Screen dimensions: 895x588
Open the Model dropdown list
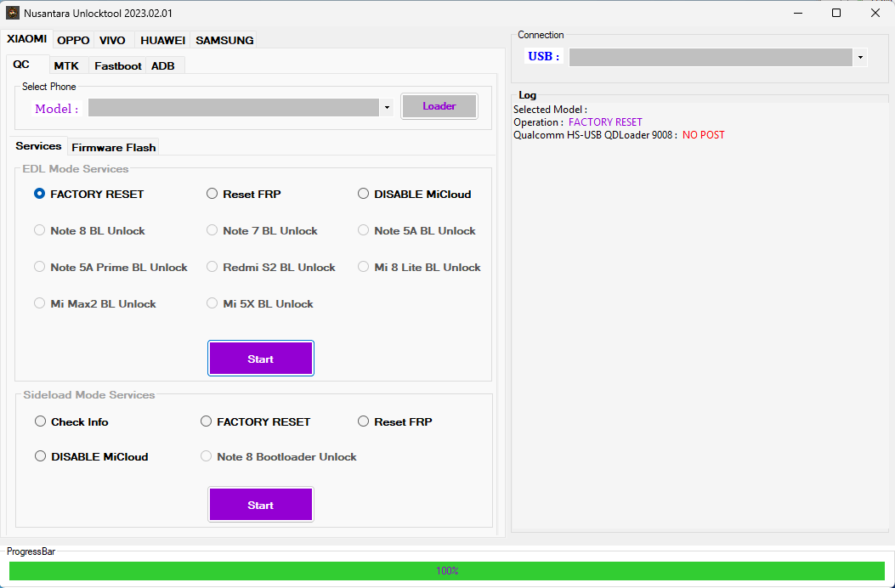pyautogui.click(x=387, y=107)
